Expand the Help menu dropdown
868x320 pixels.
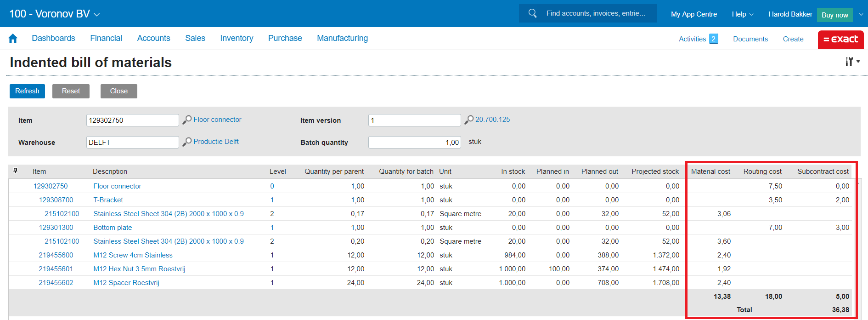coord(742,14)
